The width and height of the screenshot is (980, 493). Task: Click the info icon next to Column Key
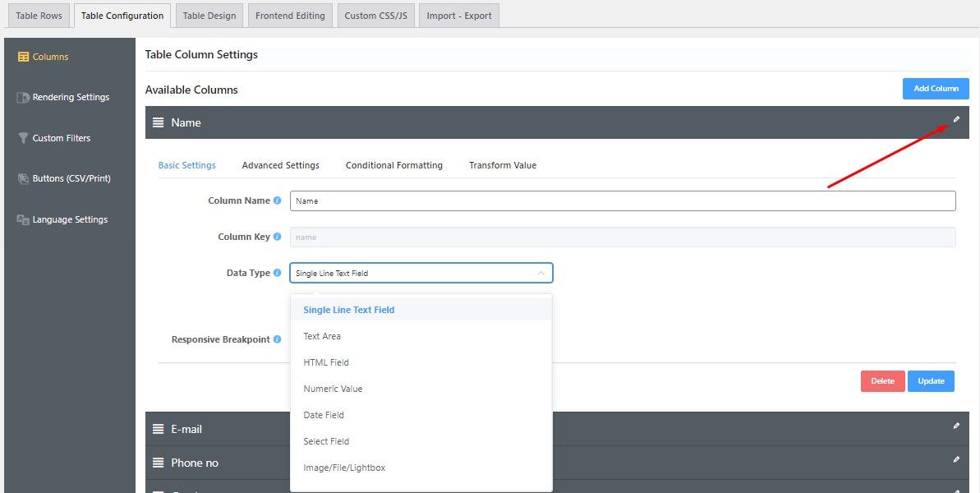pos(277,237)
